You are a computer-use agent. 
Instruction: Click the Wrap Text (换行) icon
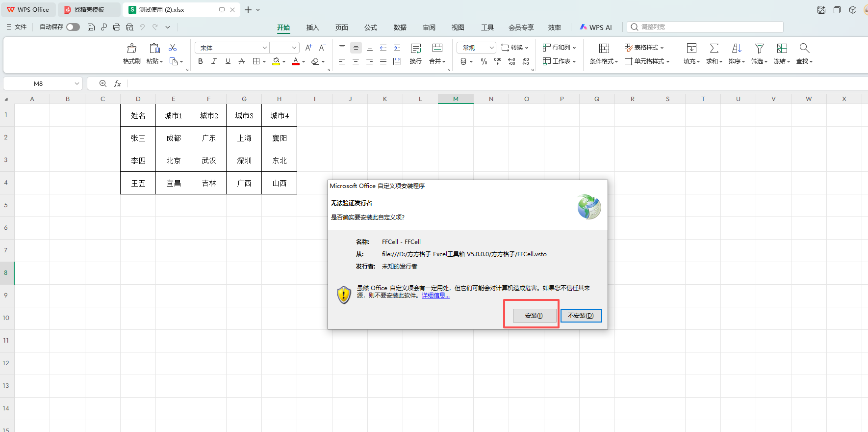pos(416,48)
